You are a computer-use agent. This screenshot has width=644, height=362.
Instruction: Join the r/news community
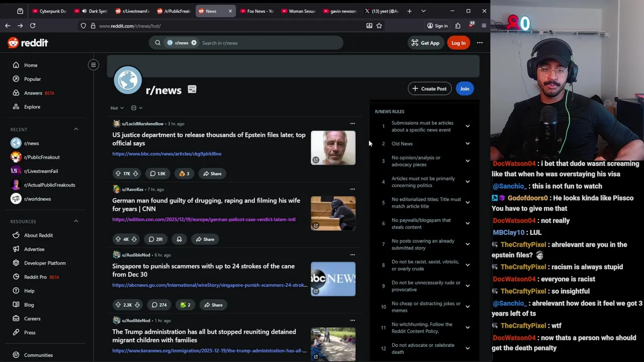(x=464, y=88)
